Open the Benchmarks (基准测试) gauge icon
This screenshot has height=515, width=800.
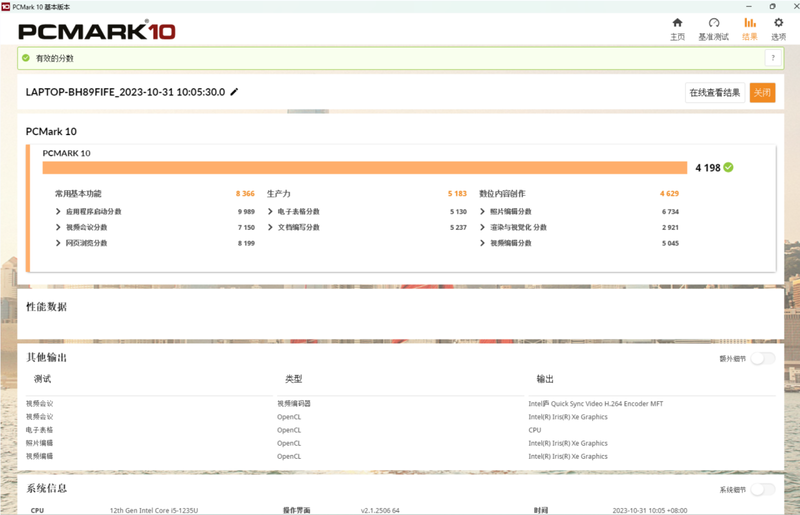(x=713, y=24)
